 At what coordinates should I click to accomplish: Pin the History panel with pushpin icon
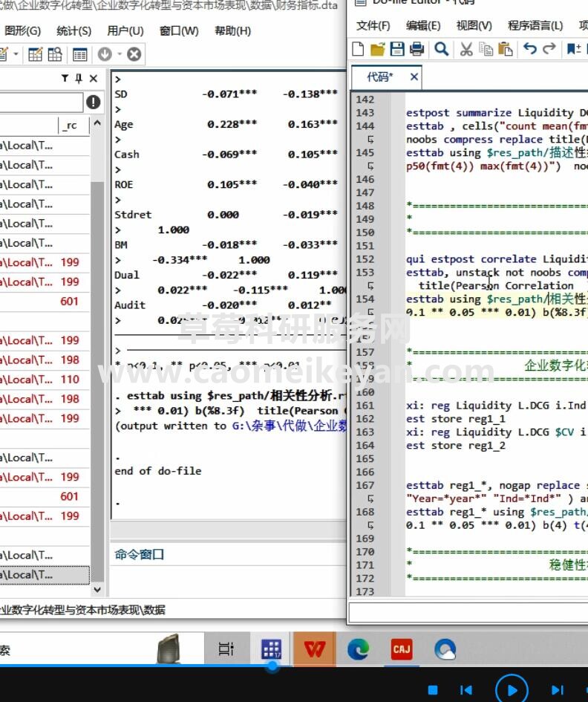pos(79,78)
